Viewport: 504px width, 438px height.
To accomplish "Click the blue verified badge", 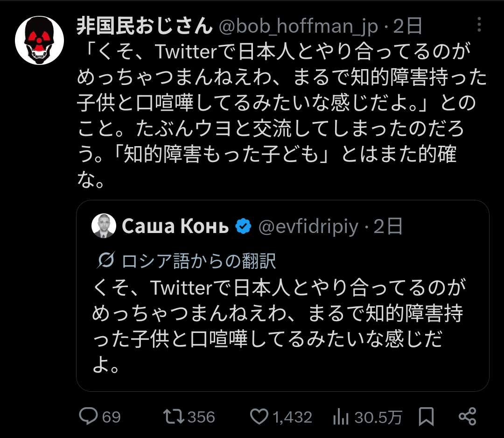I will [243, 227].
